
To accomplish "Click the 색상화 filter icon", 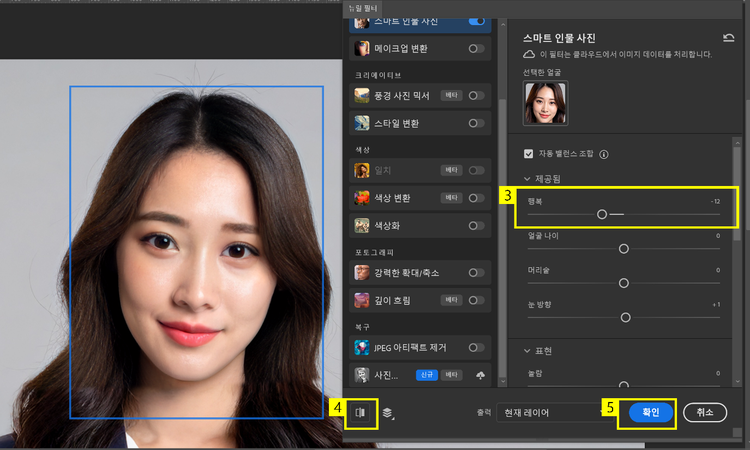I will (362, 226).
